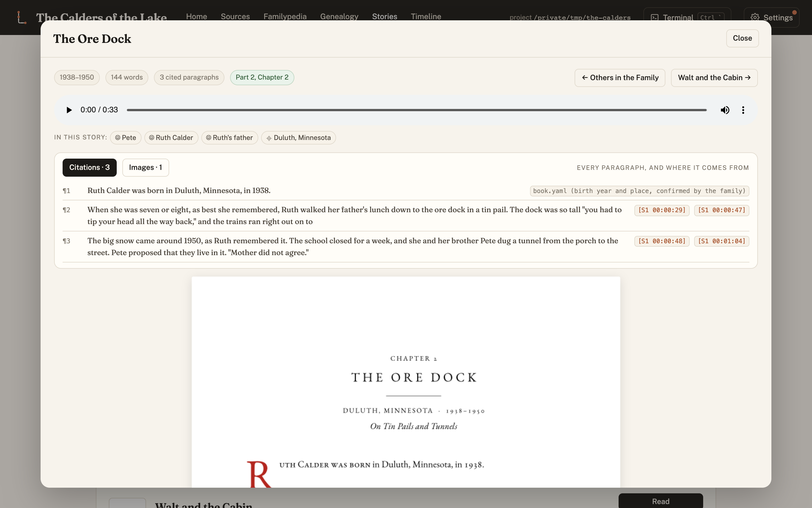Open audio player more options menu
Screen dimensions: 812x508
point(743,110)
